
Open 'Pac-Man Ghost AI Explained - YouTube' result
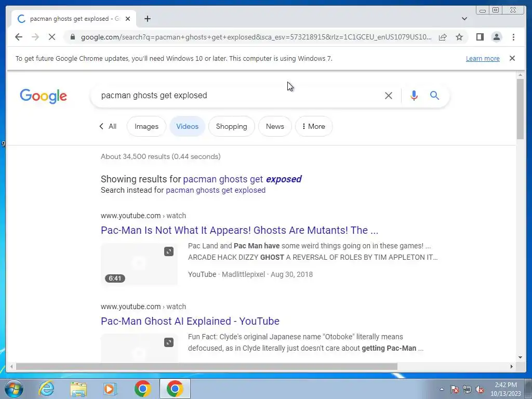(190, 321)
